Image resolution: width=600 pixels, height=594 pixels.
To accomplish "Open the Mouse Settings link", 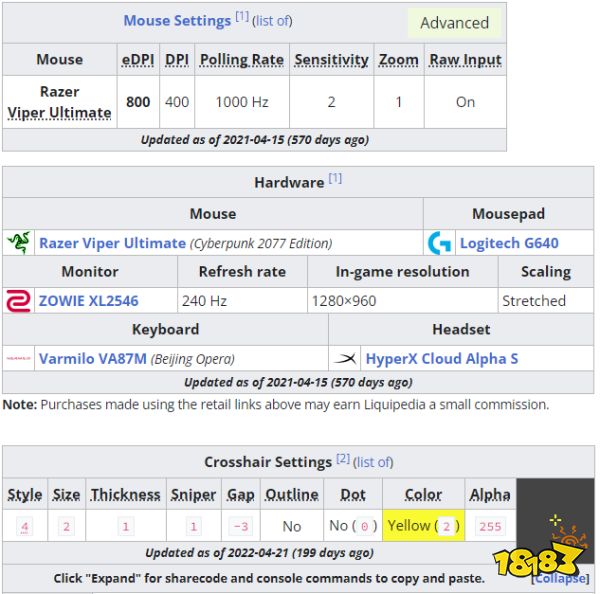I will click(x=177, y=21).
